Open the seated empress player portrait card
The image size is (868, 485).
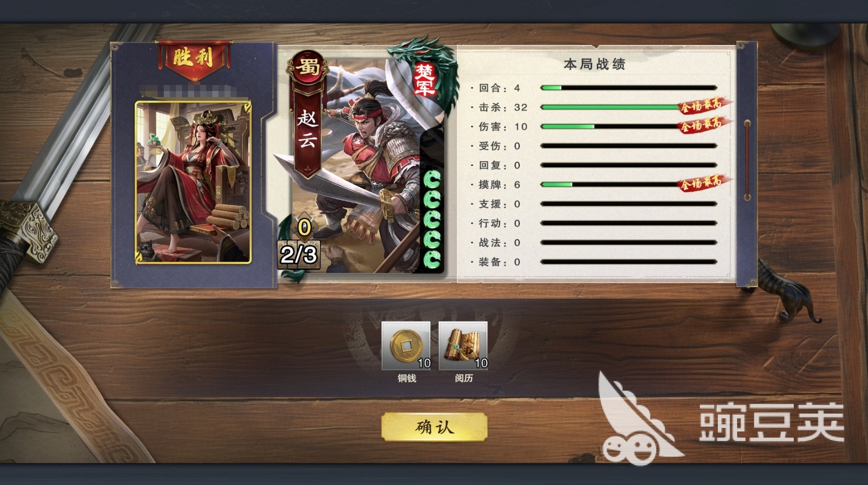[x=193, y=183]
